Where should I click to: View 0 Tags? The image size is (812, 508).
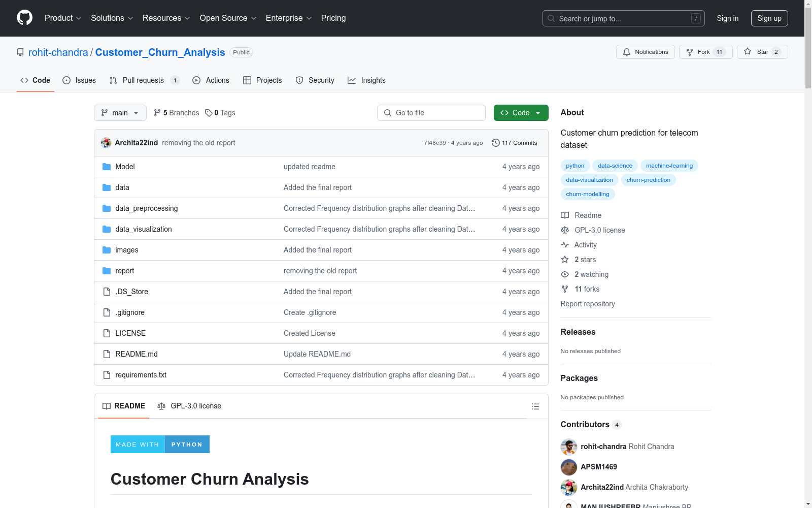(220, 113)
